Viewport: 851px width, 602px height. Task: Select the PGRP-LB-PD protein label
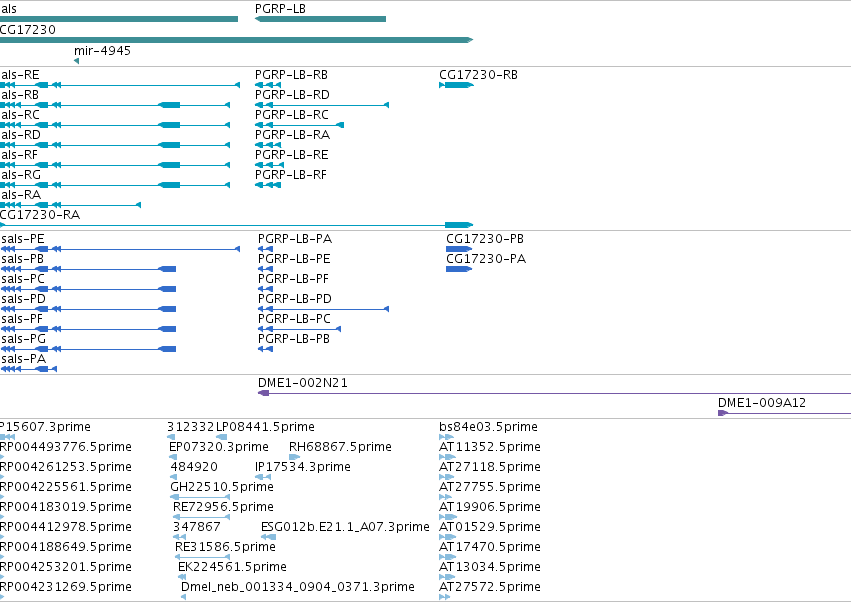point(295,299)
